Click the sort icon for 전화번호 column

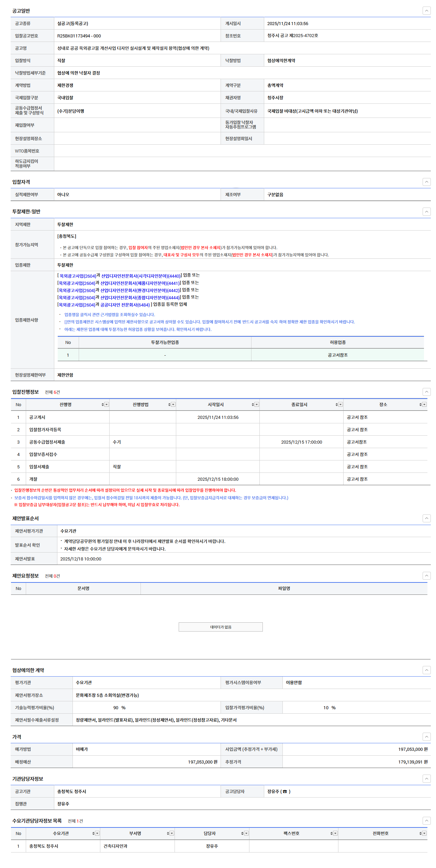(x=421, y=833)
